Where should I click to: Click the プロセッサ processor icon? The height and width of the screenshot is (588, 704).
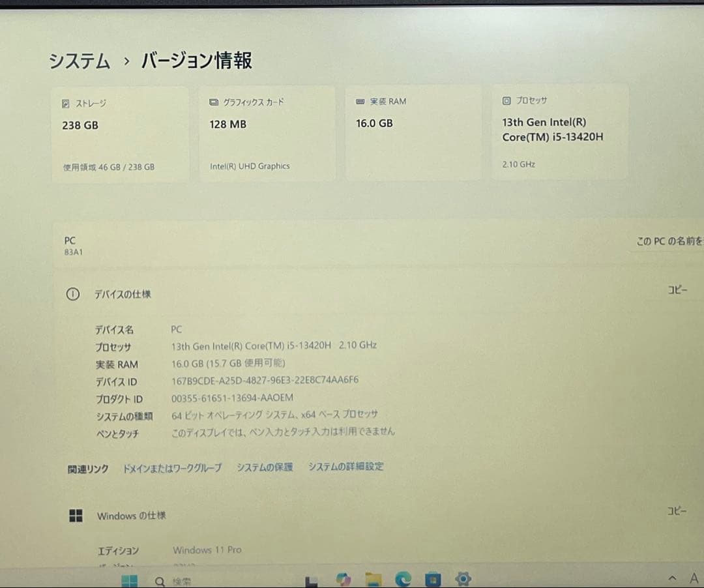pyautogui.click(x=506, y=100)
